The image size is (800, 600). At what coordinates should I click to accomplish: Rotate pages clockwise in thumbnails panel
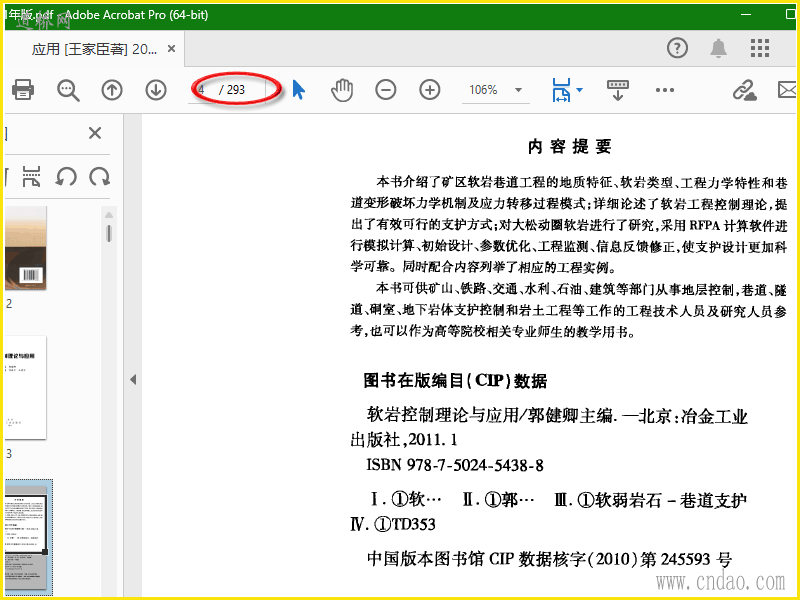pos(99,177)
